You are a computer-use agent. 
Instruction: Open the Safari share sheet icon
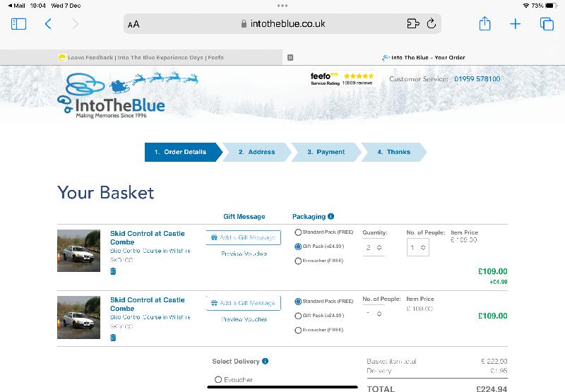coord(485,23)
